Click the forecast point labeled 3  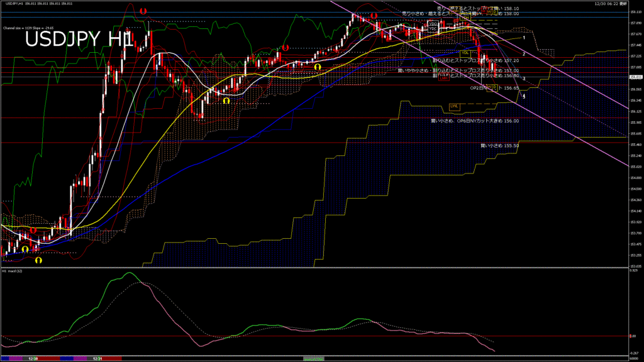click(x=524, y=79)
